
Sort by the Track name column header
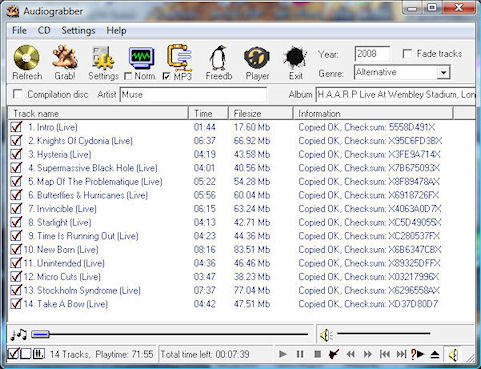pyautogui.click(x=98, y=113)
